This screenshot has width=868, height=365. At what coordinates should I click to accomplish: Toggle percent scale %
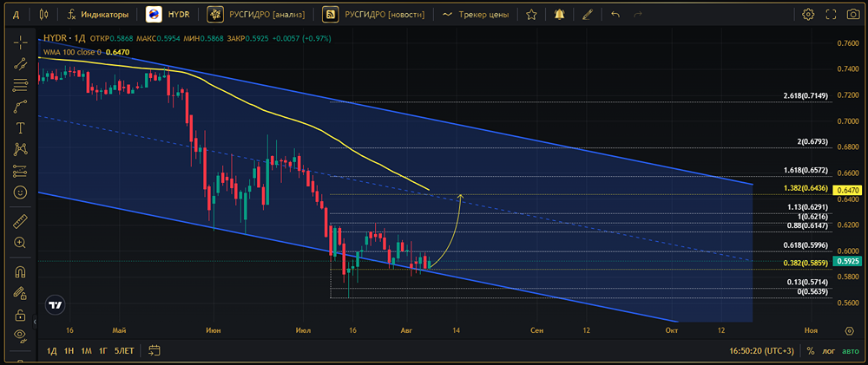[x=811, y=350]
